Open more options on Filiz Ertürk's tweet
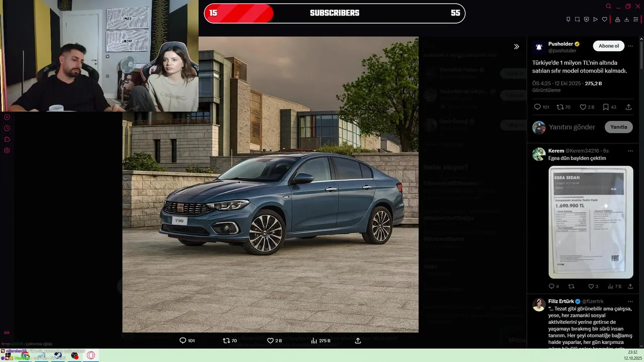Screen dimensions: 644x362 (630, 302)
